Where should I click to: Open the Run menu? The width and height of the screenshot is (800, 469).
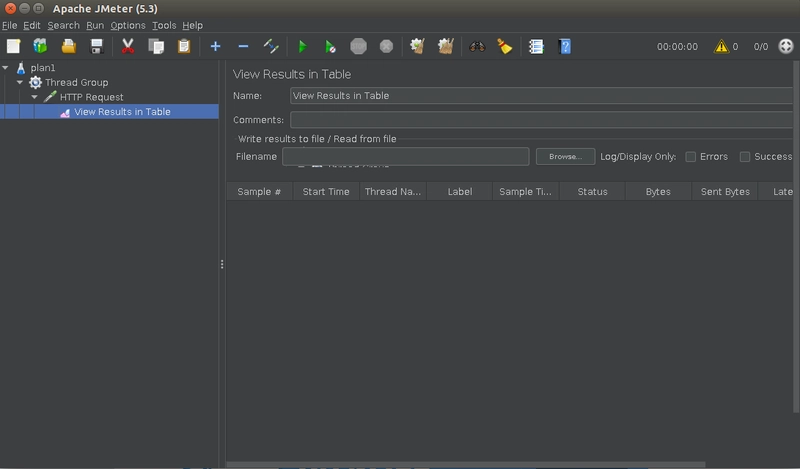pos(95,25)
